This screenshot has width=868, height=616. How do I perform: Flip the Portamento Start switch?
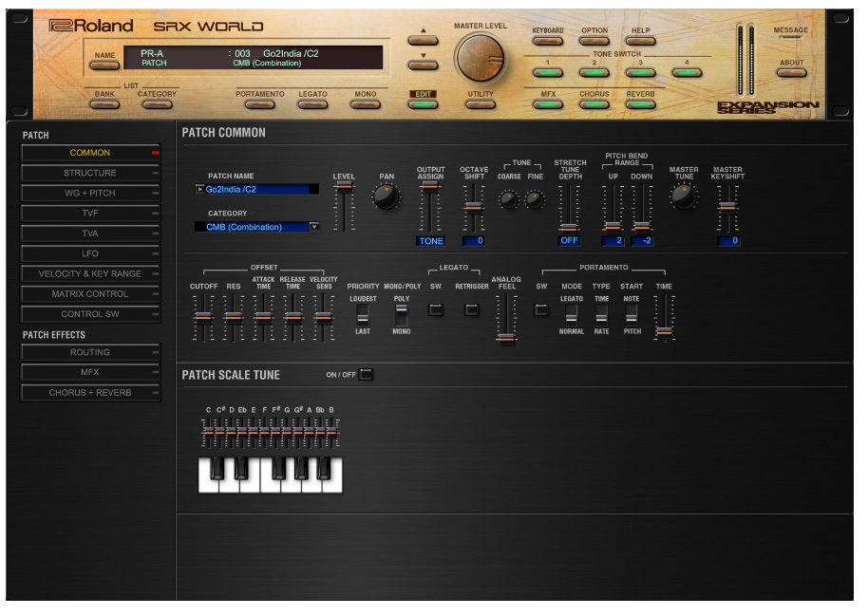tap(632, 315)
